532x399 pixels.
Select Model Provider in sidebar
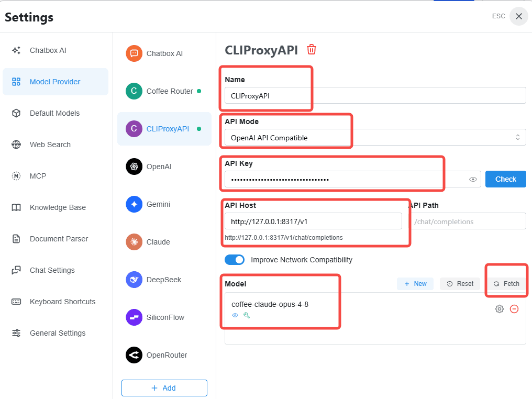(56, 82)
